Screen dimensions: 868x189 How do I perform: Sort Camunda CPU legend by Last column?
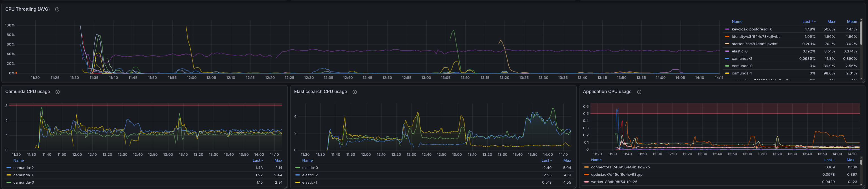pos(258,160)
